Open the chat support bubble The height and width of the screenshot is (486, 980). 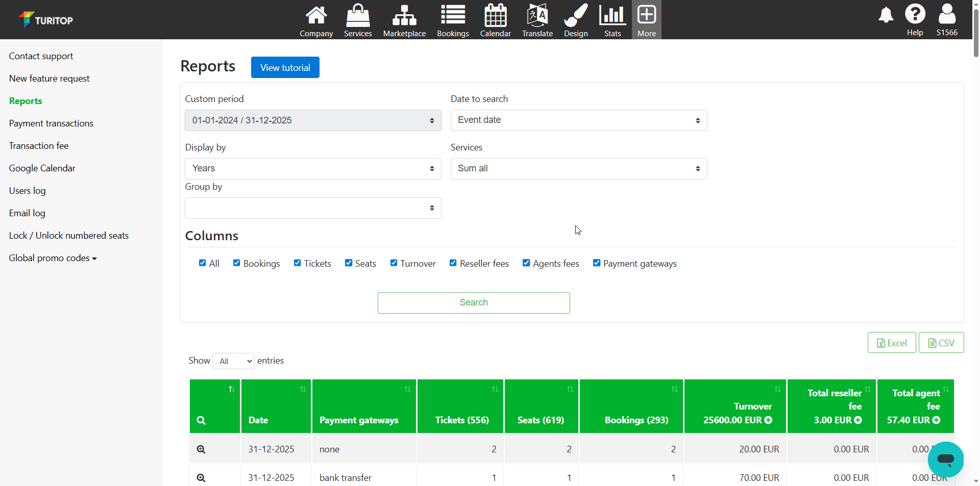tap(945, 459)
